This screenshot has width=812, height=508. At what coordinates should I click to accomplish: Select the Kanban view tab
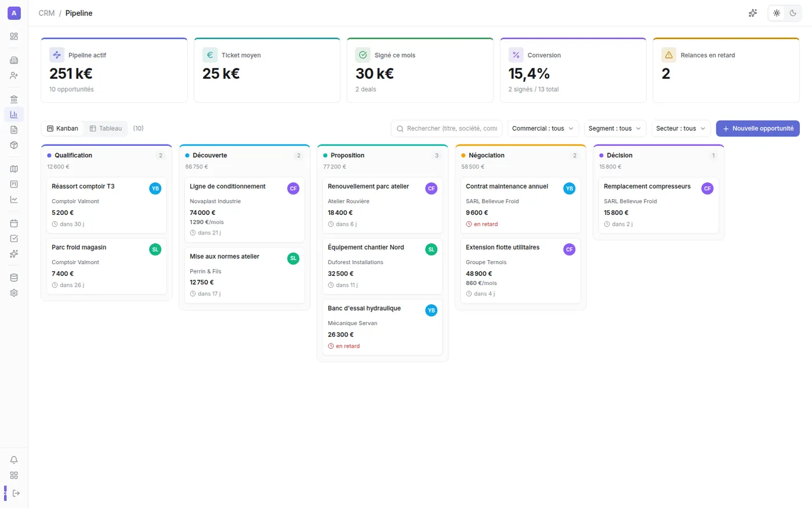coord(63,128)
